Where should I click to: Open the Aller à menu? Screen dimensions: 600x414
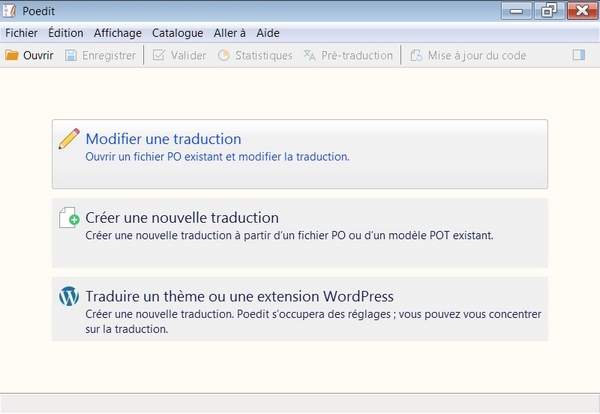230,33
